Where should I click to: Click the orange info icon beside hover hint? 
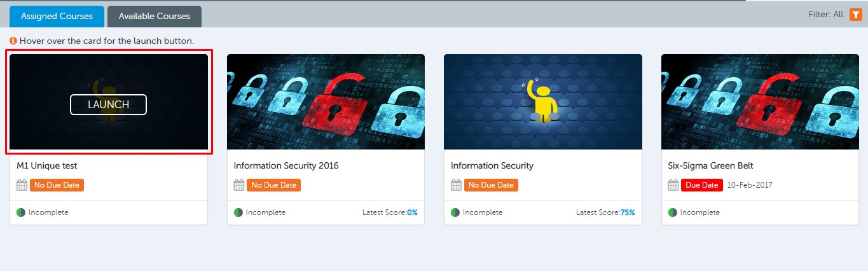tap(13, 41)
